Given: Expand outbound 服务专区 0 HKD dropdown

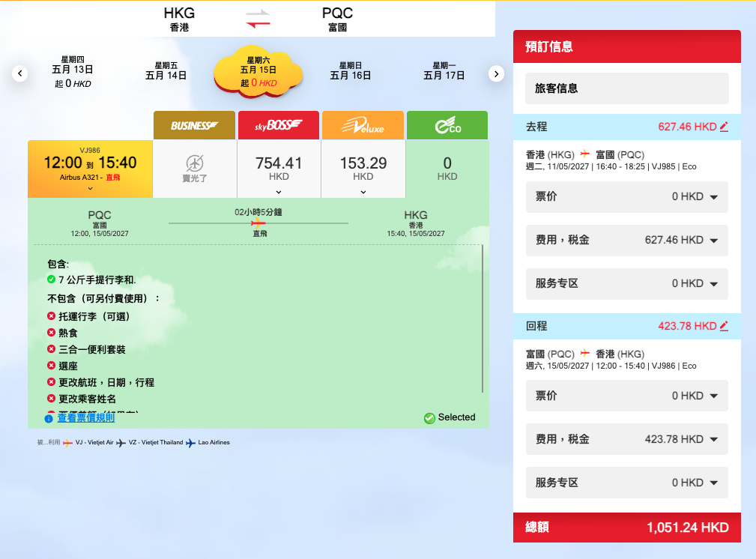Looking at the screenshot, I should [x=627, y=283].
